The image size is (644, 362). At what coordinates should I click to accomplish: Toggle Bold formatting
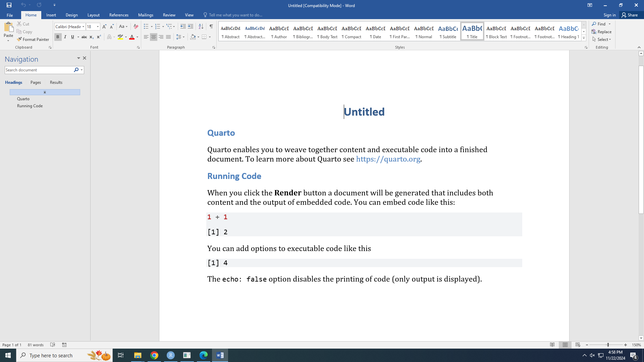point(58,37)
